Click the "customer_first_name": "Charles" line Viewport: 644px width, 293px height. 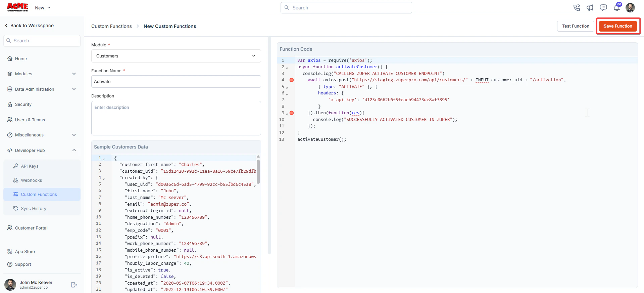tap(162, 165)
